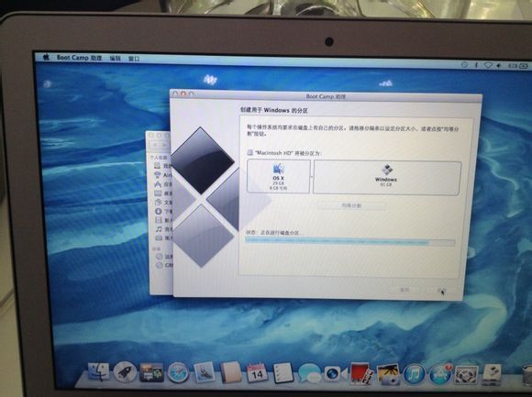Click the 均等分割 button
Image resolution: width=532 pixels, height=397 pixels.
pos(351,205)
